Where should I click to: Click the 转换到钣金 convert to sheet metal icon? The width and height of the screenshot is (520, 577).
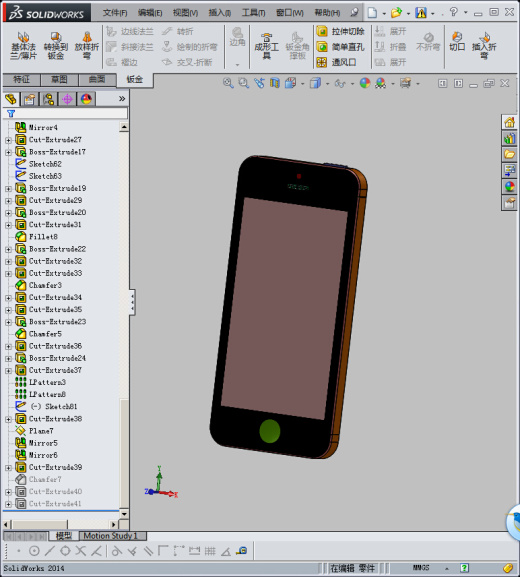point(55,46)
